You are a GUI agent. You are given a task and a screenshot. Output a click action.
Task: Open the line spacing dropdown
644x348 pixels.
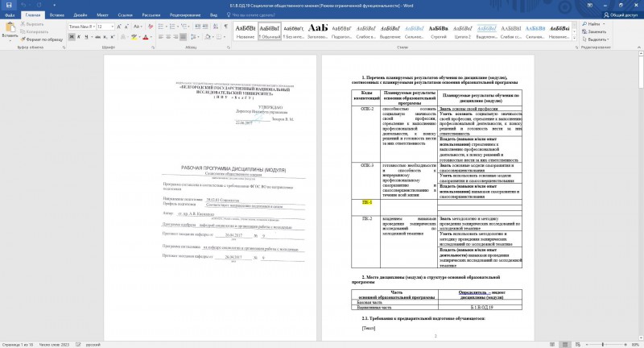click(198, 37)
